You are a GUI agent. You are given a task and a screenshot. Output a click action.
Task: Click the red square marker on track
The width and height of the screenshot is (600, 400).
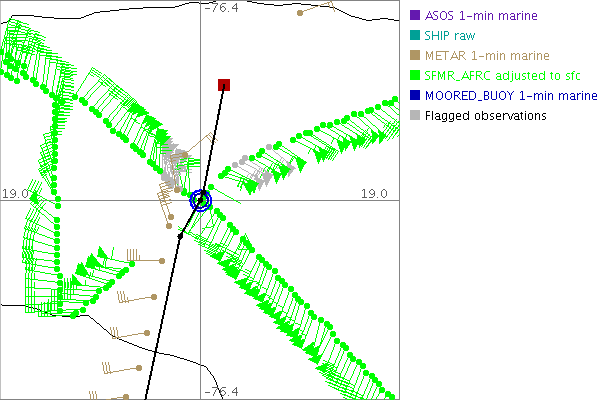click(224, 85)
